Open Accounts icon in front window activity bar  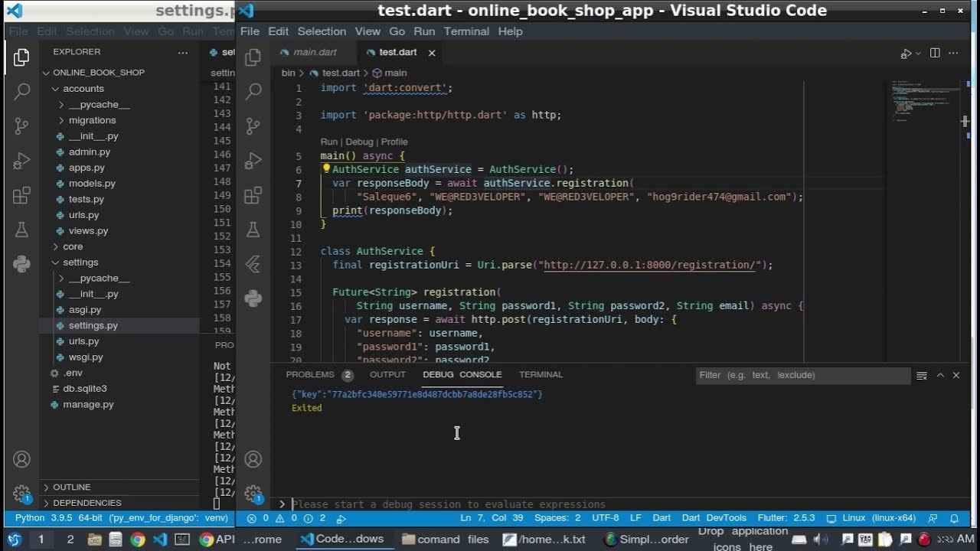253,459
